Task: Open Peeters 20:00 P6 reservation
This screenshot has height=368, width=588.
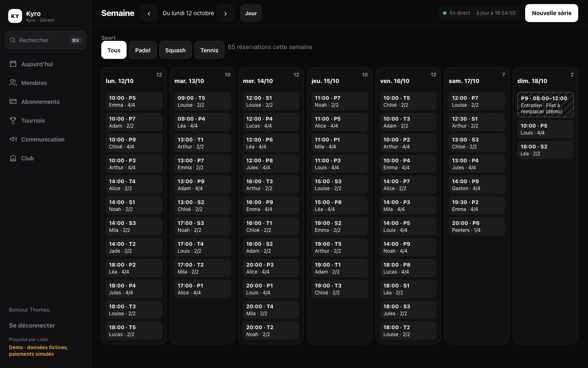Action: point(477,227)
